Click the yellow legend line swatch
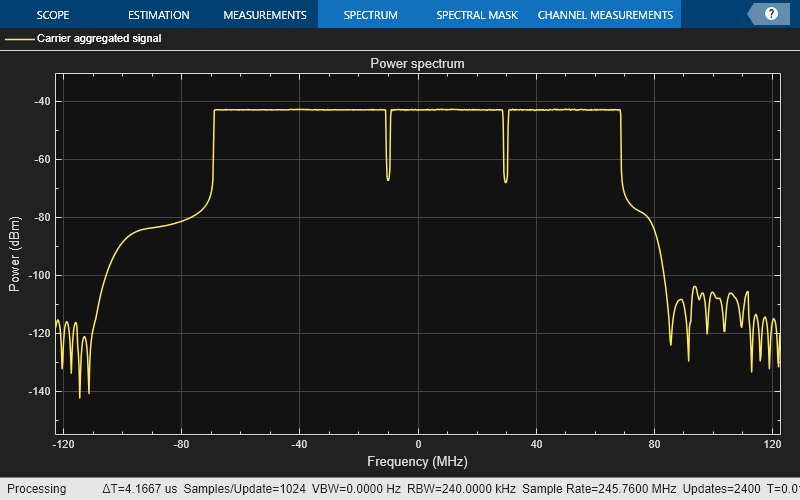The width and height of the screenshot is (800, 500). tap(19, 39)
